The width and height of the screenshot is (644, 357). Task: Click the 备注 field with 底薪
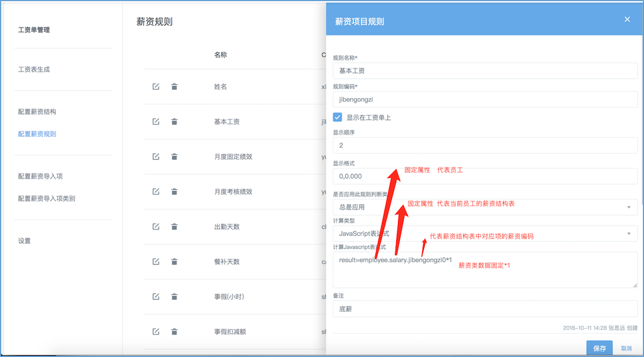[485, 309]
